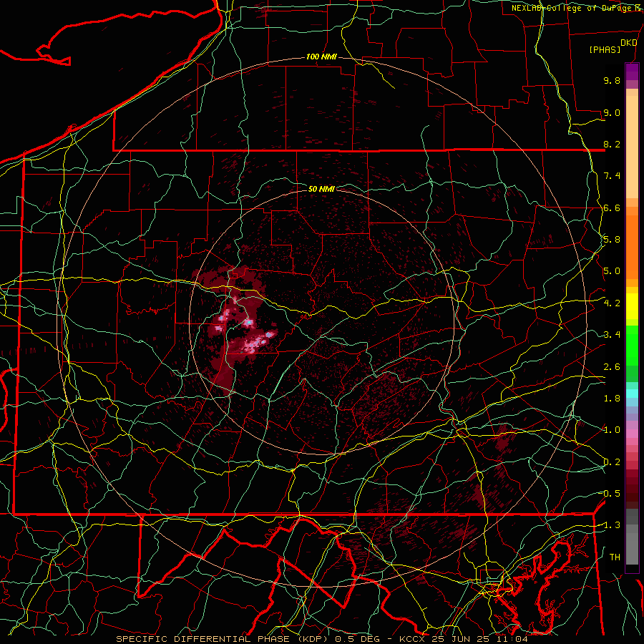Pick the pale peach segment of the color bar
Screen dimensions: 644x644
[632, 147]
